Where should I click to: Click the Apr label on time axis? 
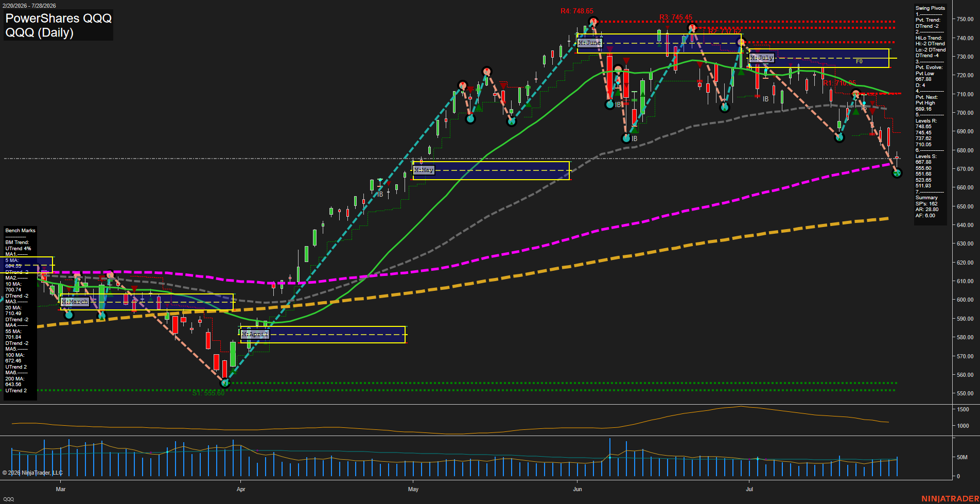[x=241, y=489]
